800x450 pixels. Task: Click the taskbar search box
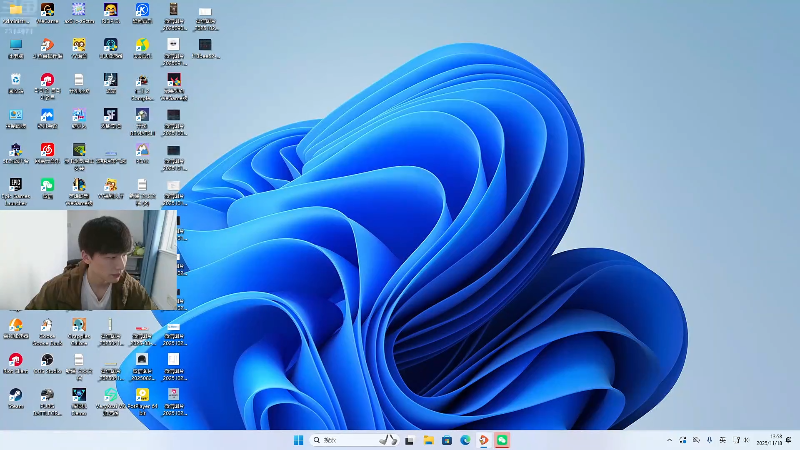(345, 440)
